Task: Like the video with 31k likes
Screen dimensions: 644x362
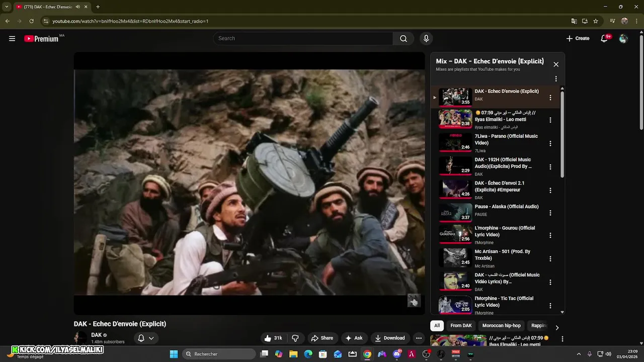Action: pyautogui.click(x=273, y=338)
